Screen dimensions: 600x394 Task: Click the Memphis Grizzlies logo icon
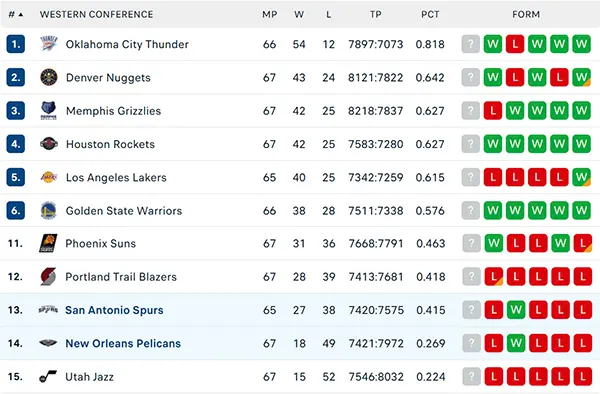click(49, 111)
